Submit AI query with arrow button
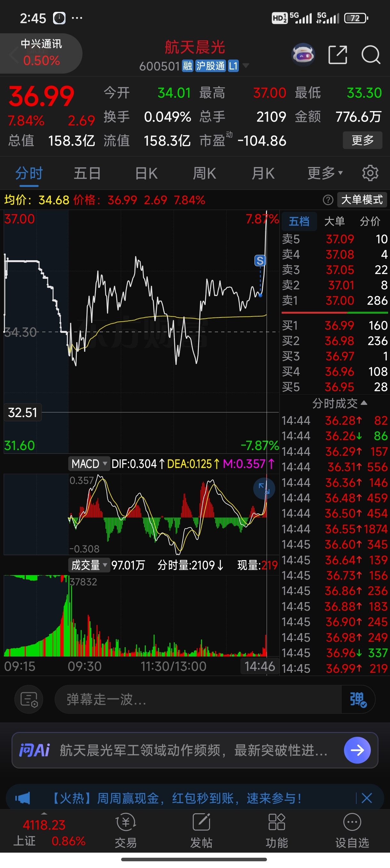 (x=357, y=750)
